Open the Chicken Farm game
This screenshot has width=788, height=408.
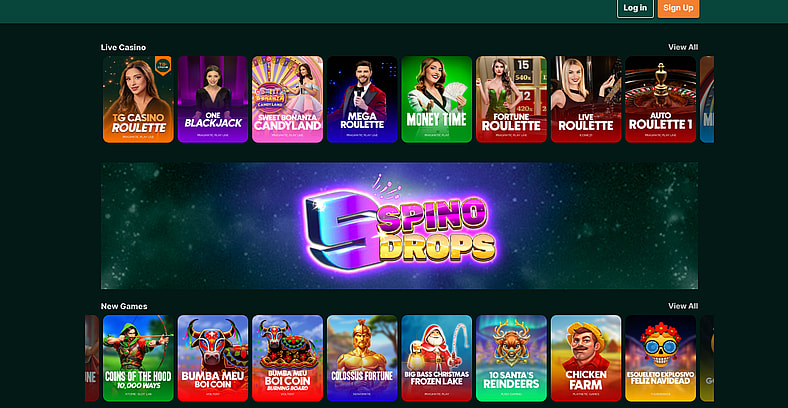pos(586,358)
